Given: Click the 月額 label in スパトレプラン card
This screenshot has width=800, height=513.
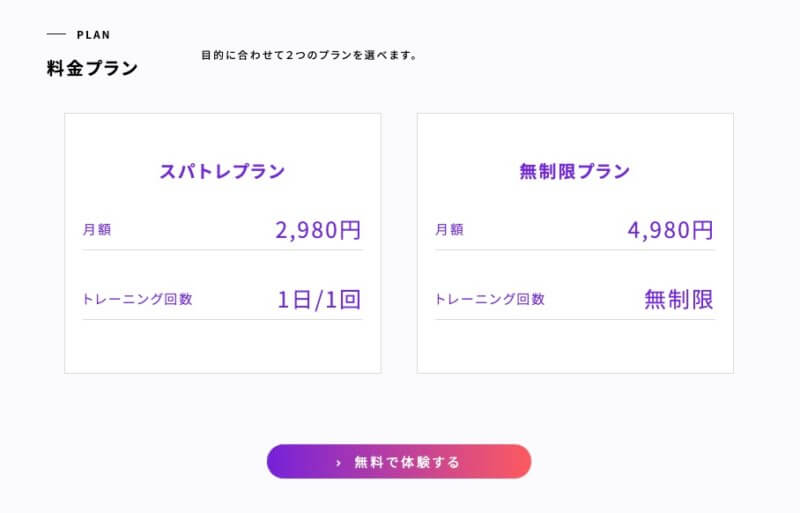Looking at the screenshot, I should (x=97, y=230).
